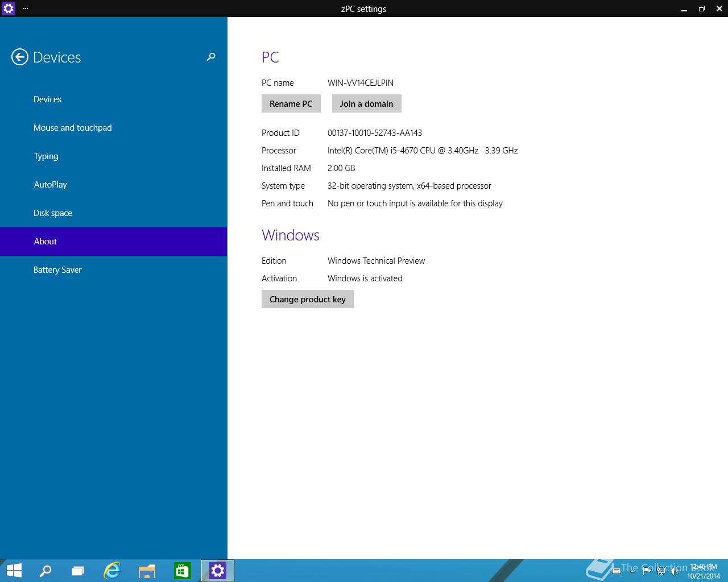Click the Change product key button

click(x=308, y=299)
